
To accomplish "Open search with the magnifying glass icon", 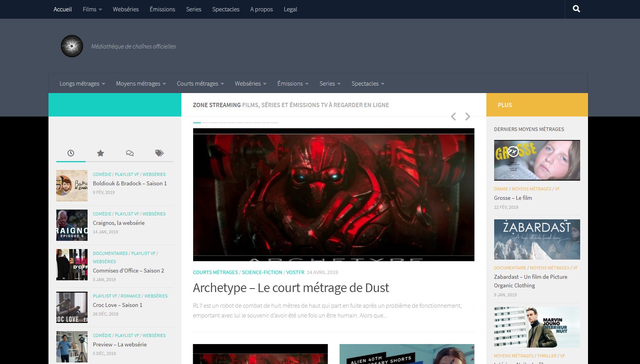I will 576,9.
